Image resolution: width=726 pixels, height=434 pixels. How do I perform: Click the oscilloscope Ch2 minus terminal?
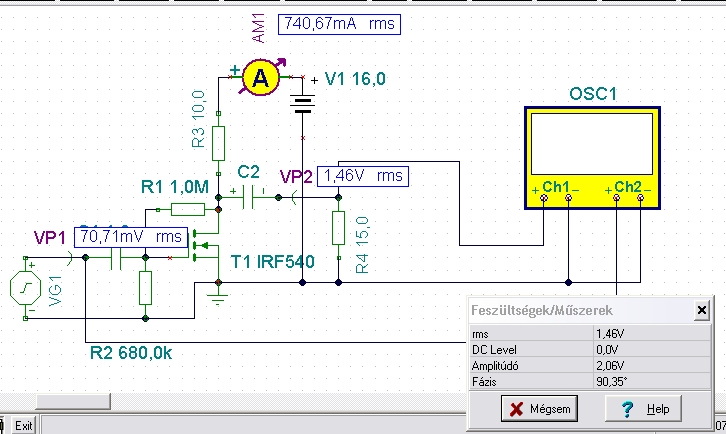(640, 198)
